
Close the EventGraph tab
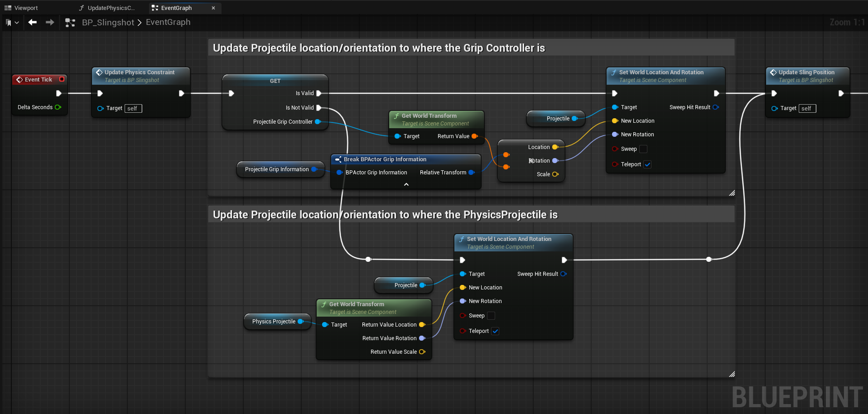[213, 8]
